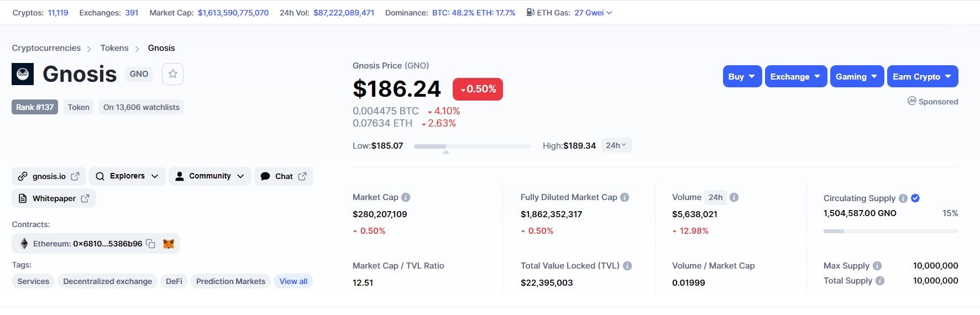
Task: Click the Total Value Locked info icon
Action: coord(627,266)
